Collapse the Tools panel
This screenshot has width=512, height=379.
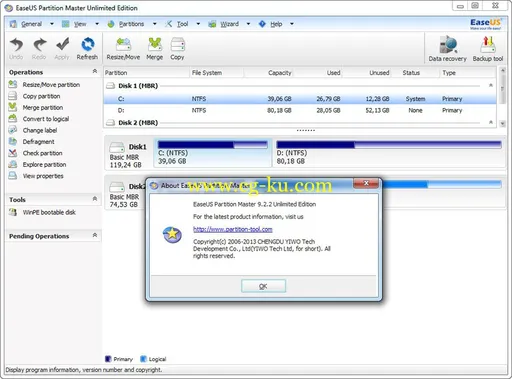point(95,199)
